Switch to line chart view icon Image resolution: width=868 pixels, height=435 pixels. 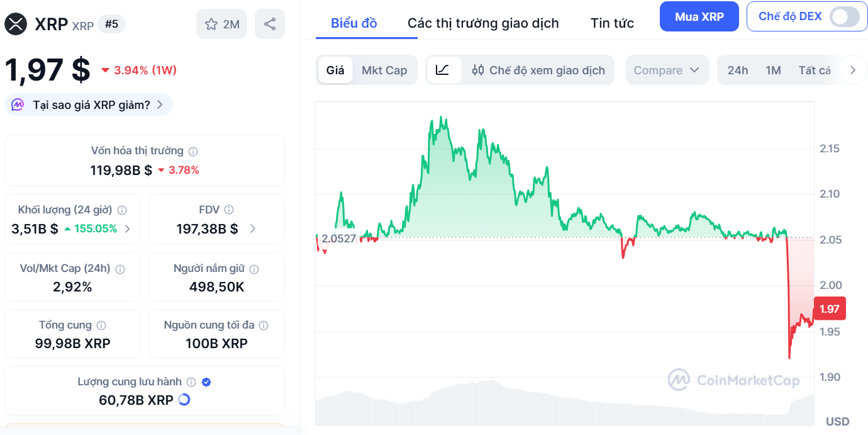point(443,70)
